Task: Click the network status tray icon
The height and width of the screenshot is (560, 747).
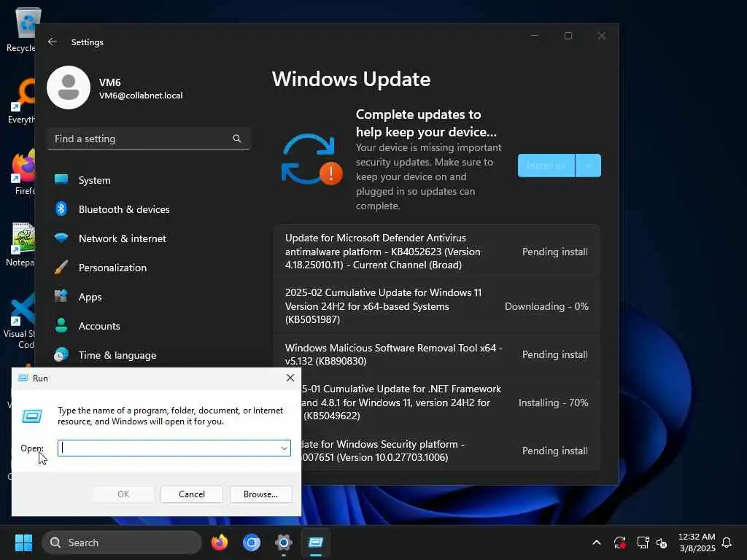Action: (643, 542)
